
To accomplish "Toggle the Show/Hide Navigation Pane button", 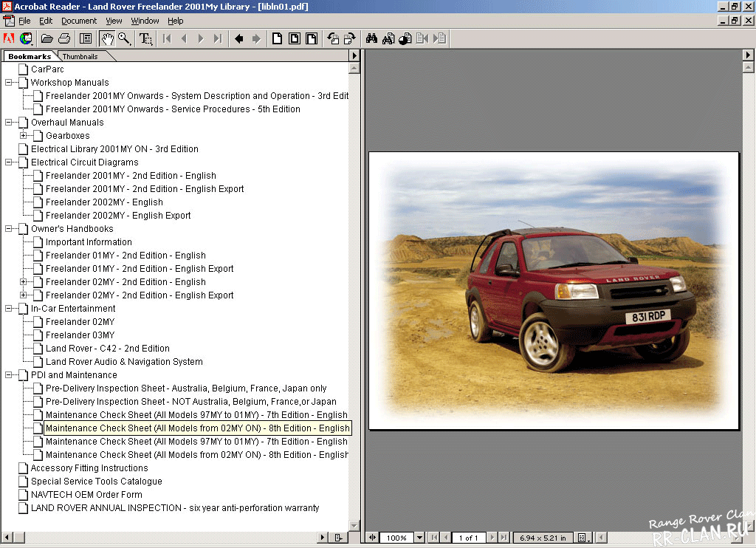I will 86,38.
